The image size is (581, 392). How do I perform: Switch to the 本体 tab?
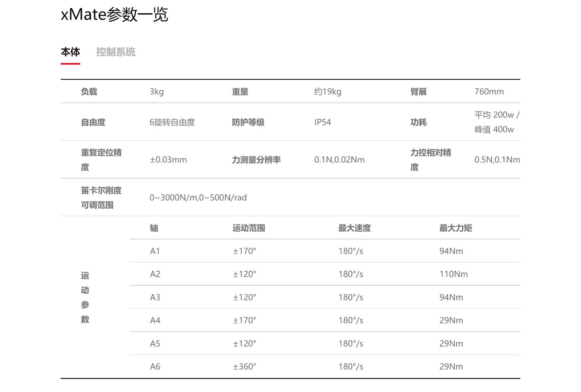[x=70, y=52]
